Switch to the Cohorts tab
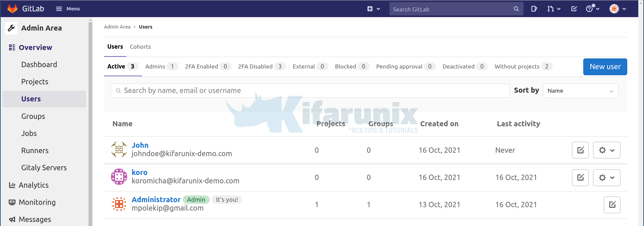Viewport: 644px width, 226px height. click(140, 47)
